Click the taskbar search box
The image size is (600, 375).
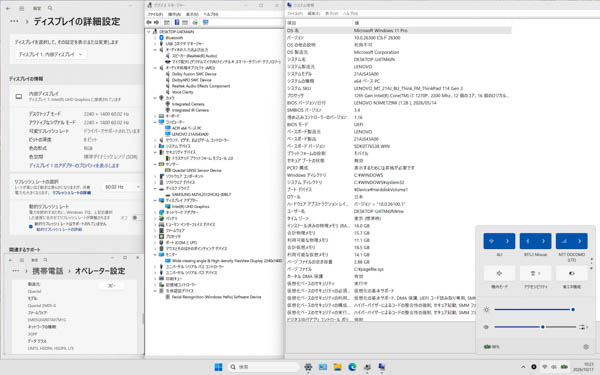pyautogui.click(x=263, y=367)
